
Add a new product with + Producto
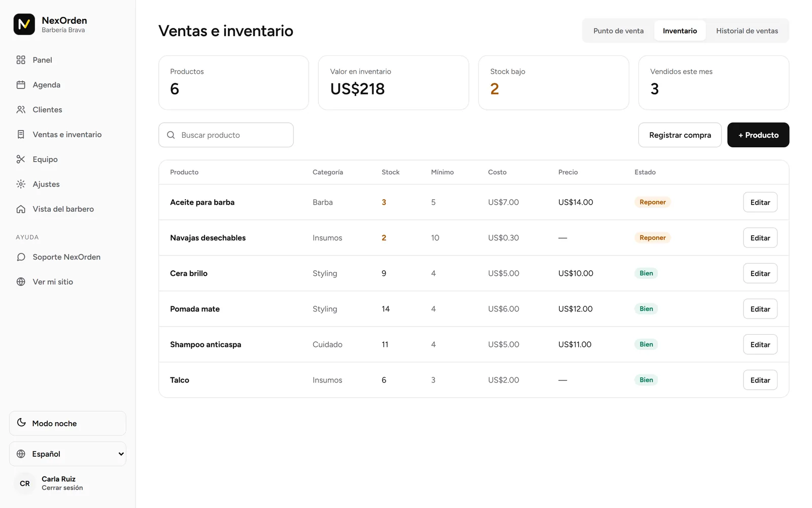click(x=758, y=135)
